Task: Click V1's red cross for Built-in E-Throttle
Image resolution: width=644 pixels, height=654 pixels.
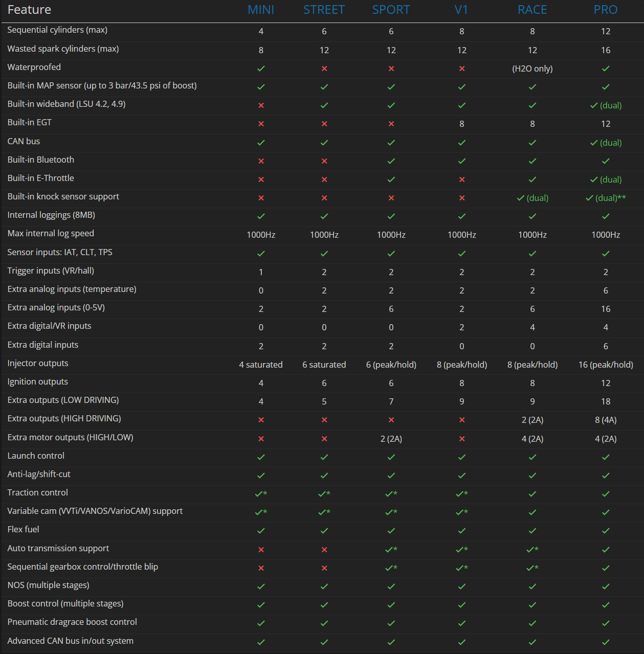Action: click(x=462, y=179)
